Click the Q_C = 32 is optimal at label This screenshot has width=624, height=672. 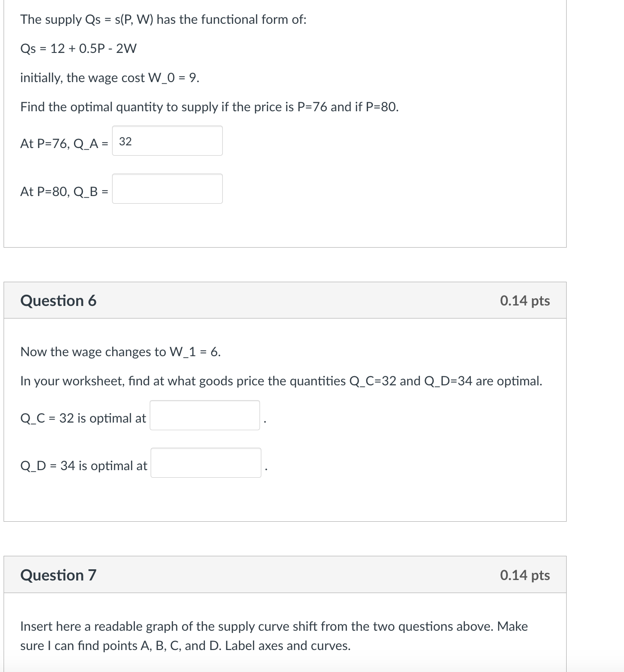pyautogui.click(x=82, y=418)
